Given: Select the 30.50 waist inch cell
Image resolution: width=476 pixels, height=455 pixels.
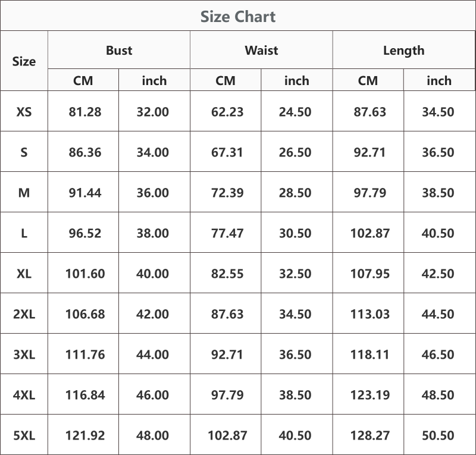Looking at the screenshot, I should (295, 233).
